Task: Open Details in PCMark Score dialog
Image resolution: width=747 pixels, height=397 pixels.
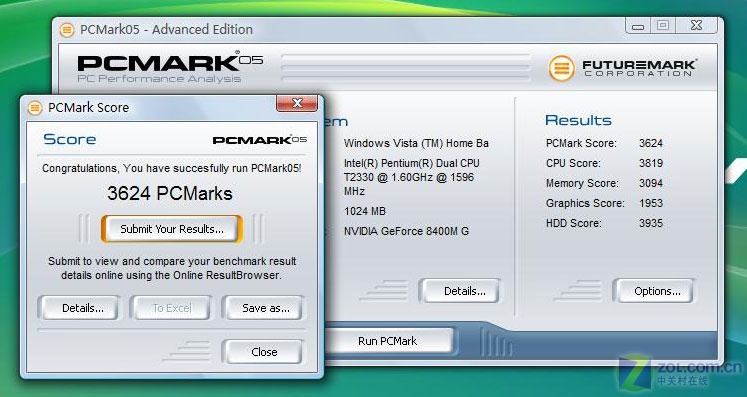Action: (79, 308)
